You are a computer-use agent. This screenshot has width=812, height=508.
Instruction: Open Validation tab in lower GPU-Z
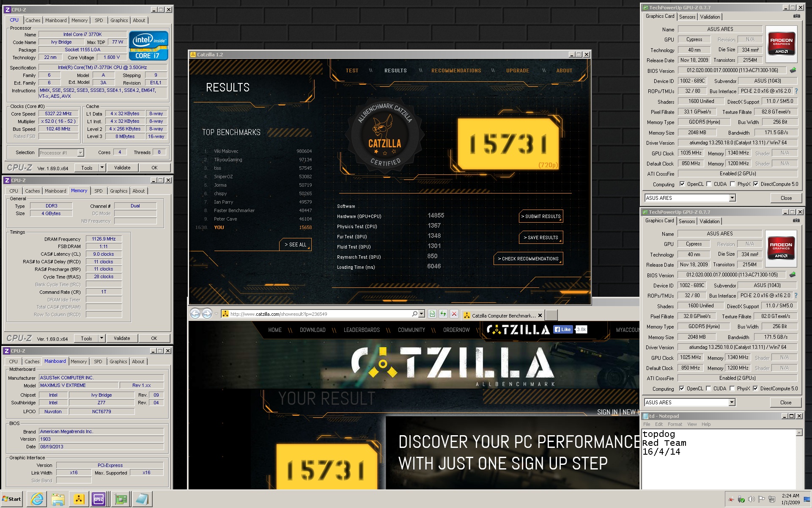coord(710,221)
